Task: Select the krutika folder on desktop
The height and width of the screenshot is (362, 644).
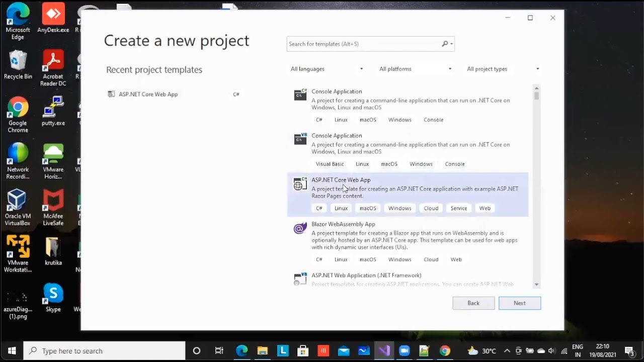Action: point(53,250)
